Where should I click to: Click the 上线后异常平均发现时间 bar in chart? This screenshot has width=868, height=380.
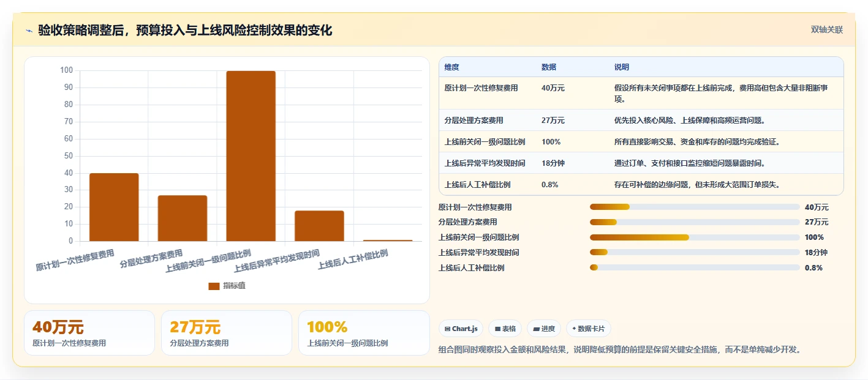tap(319, 226)
